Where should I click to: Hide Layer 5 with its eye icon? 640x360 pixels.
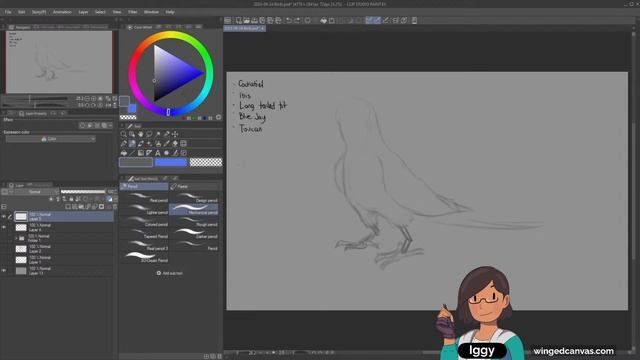[x=4, y=216]
